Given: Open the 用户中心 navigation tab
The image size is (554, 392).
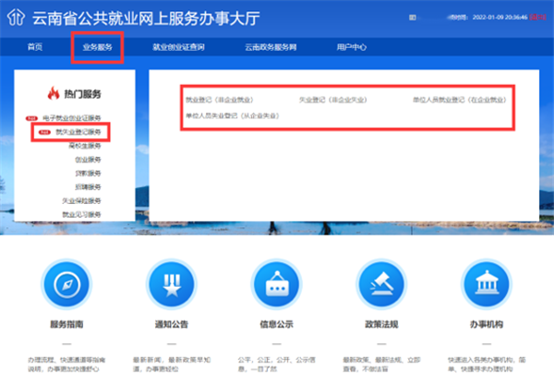Looking at the screenshot, I should 351,46.
